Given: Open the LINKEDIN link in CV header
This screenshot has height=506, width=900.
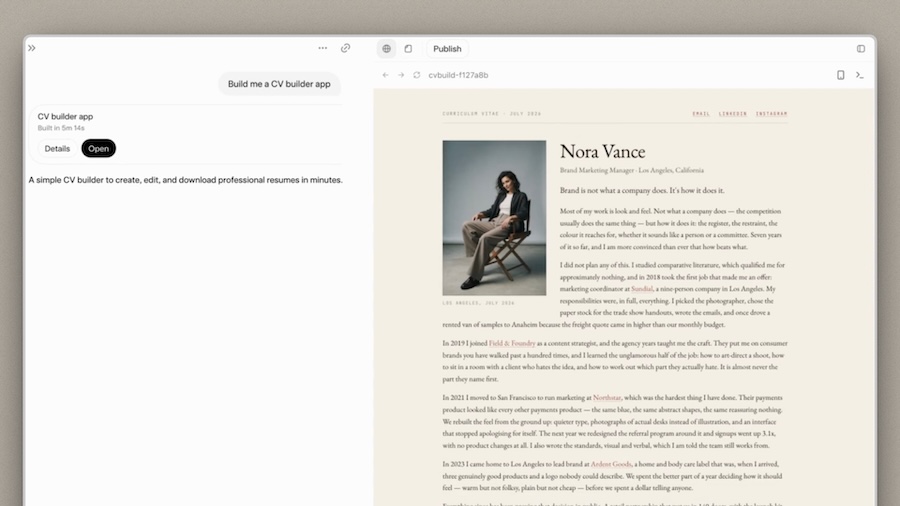Looking at the screenshot, I should pos(733,114).
